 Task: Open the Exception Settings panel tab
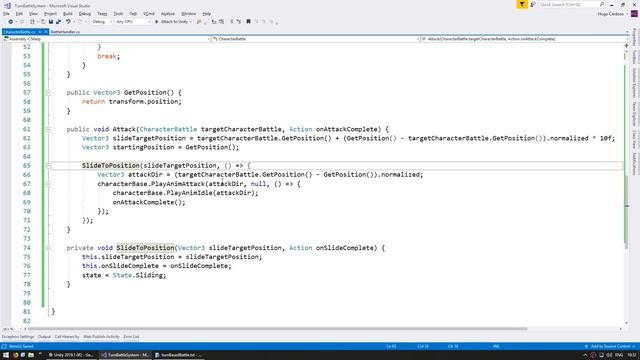[18, 337]
